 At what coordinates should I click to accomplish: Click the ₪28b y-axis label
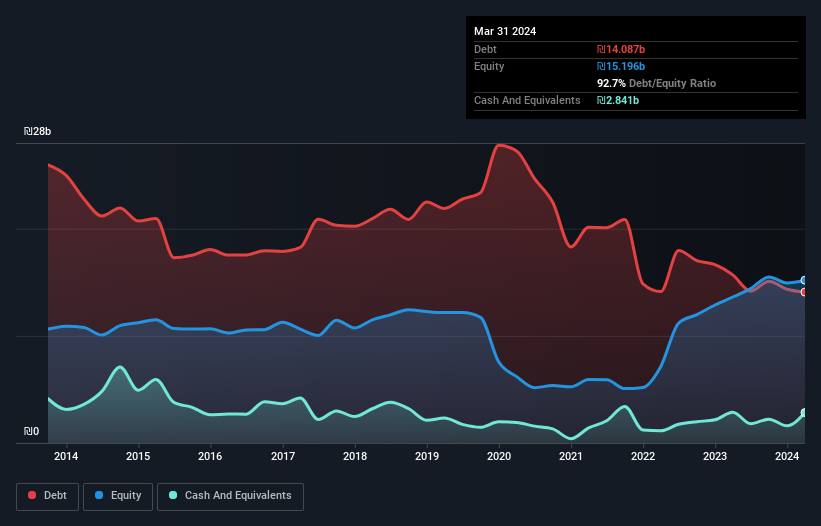37,131
